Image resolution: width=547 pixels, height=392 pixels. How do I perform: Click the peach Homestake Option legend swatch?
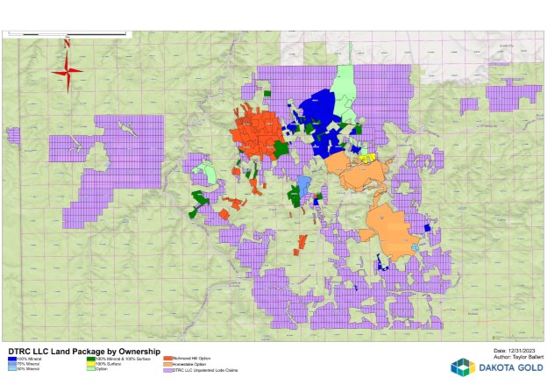pos(167,365)
